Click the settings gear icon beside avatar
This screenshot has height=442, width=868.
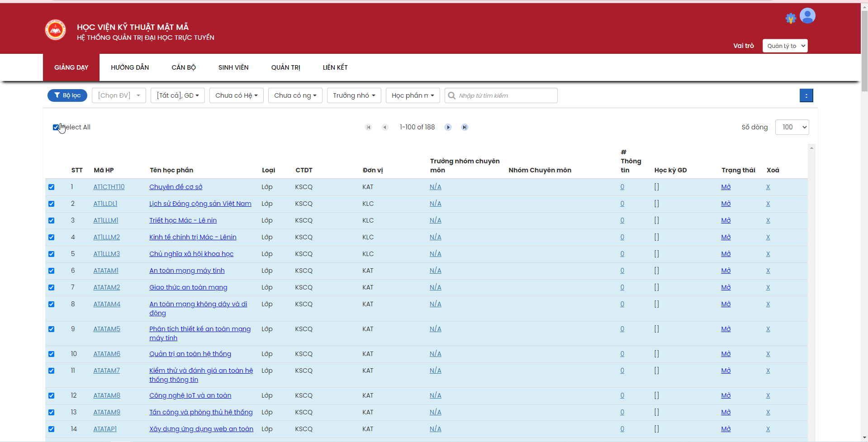point(791,18)
